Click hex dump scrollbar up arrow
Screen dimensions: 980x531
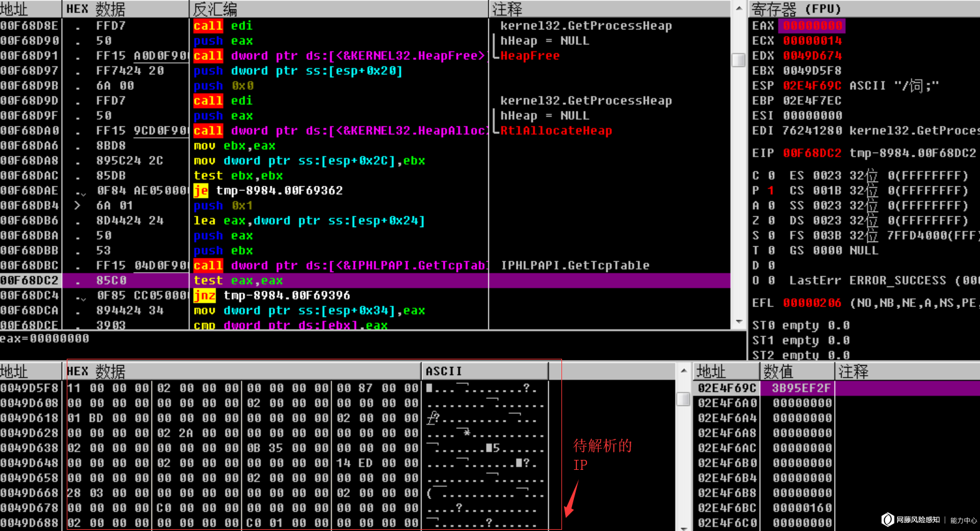pyautogui.click(x=683, y=371)
